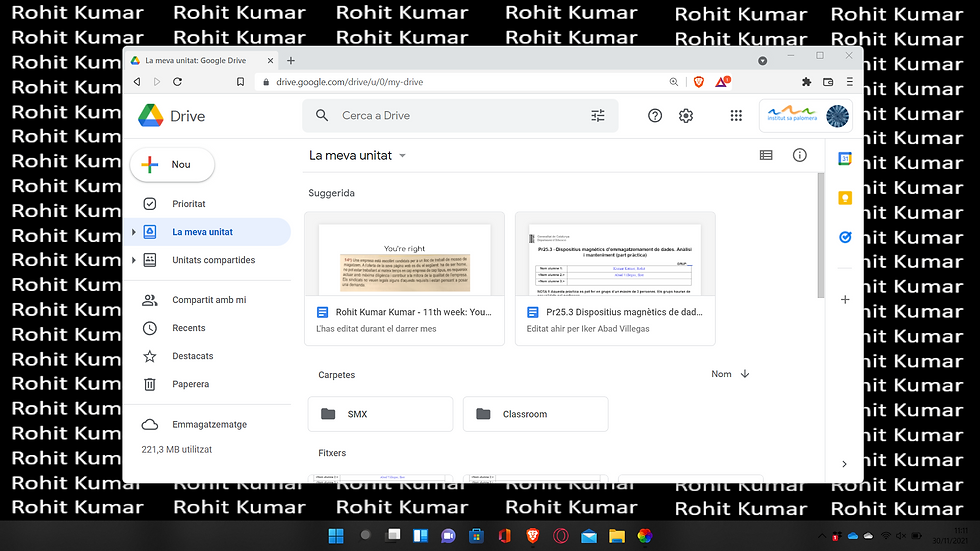
Task: Open Windows Start menu
Action: [x=336, y=536]
